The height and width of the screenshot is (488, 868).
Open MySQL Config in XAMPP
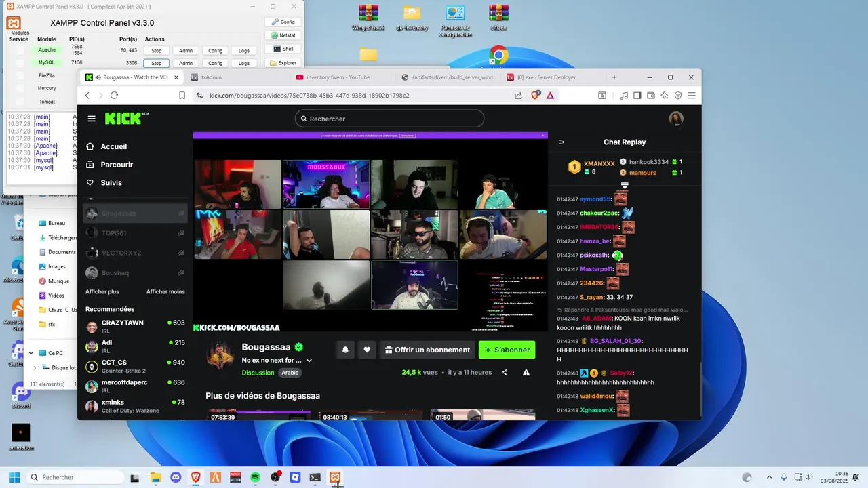pyautogui.click(x=215, y=63)
